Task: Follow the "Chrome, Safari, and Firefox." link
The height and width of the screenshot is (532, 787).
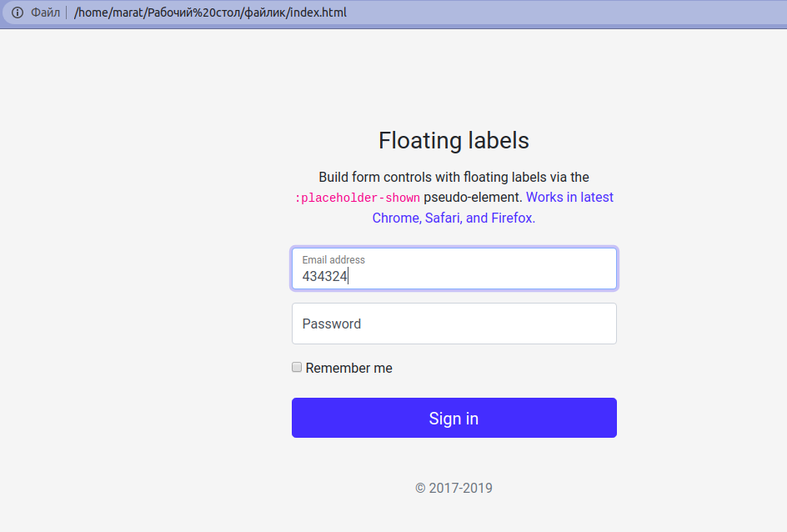Action: [454, 218]
